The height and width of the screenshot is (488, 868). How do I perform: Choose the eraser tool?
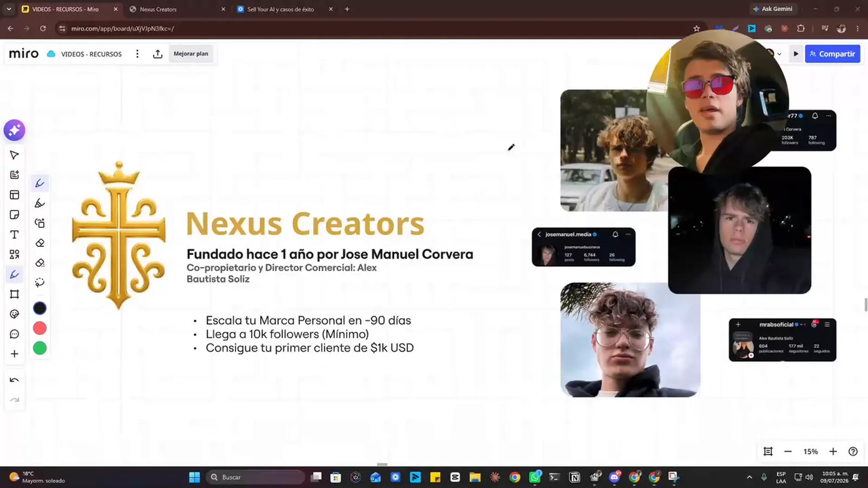tap(40, 243)
